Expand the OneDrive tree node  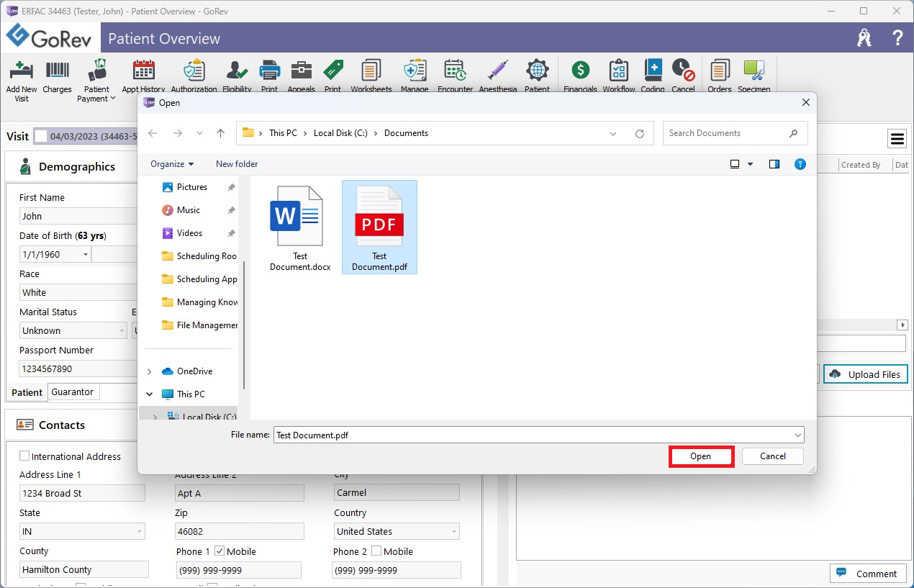tap(149, 371)
